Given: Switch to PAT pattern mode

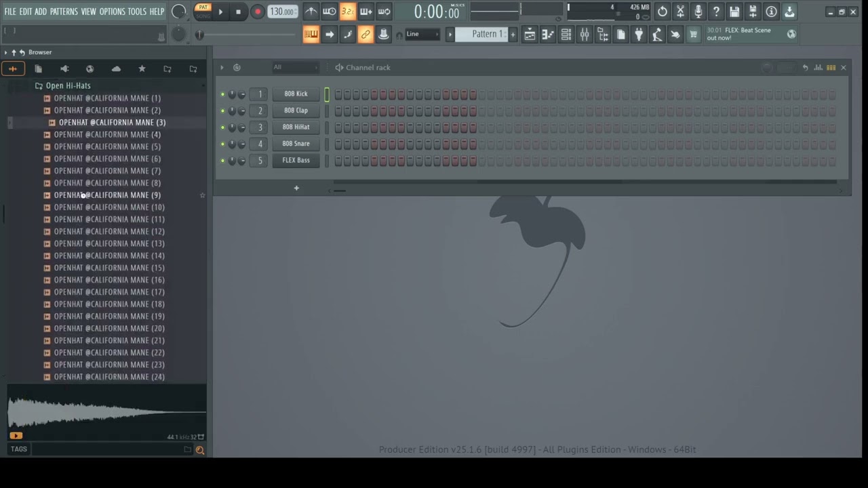Looking at the screenshot, I should click(203, 7).
